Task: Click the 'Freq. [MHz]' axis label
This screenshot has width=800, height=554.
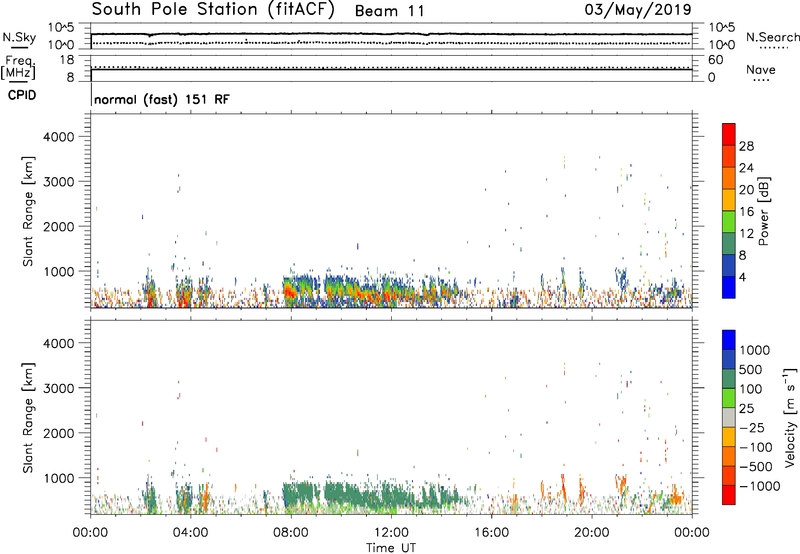Action: pos(19,67)
